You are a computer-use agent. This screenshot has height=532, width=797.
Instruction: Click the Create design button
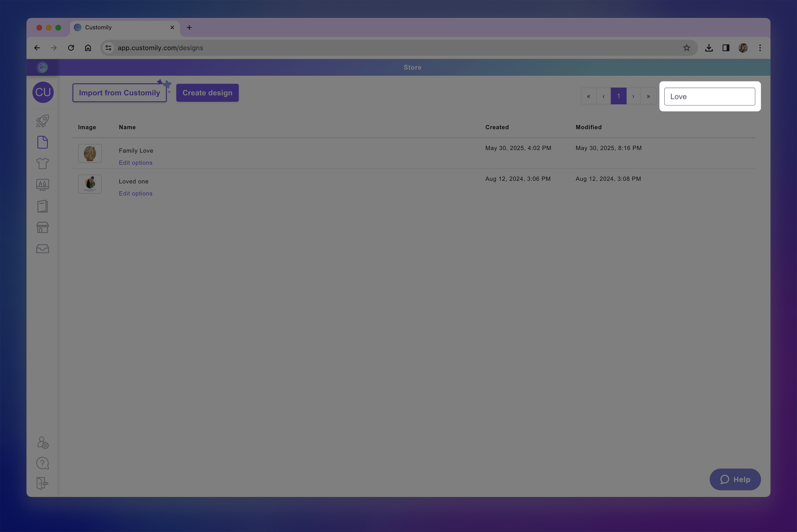[x=207, y=93]
